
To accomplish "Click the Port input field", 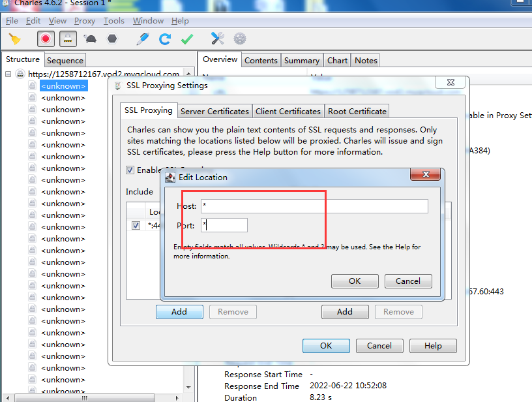I will tap(224, 226).
